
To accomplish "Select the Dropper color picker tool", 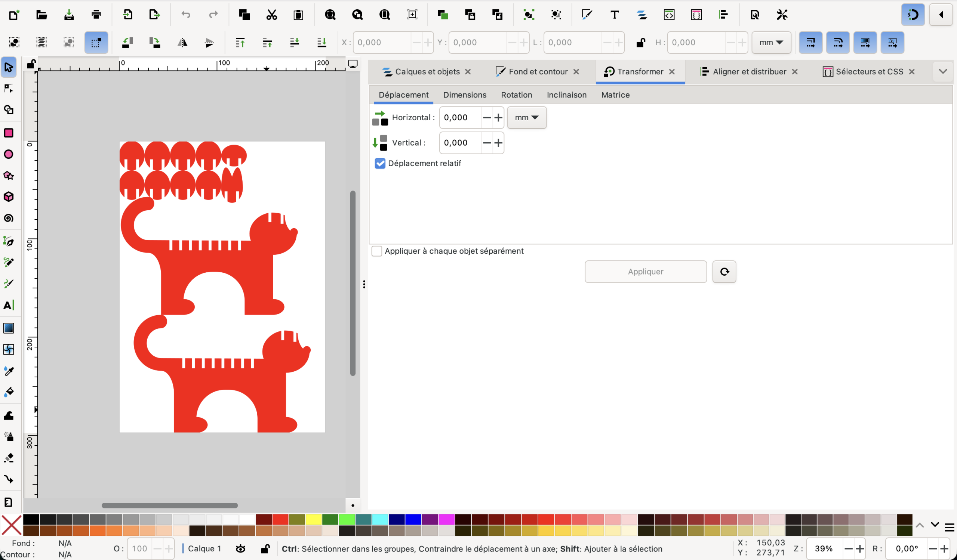I will [8, 371].
